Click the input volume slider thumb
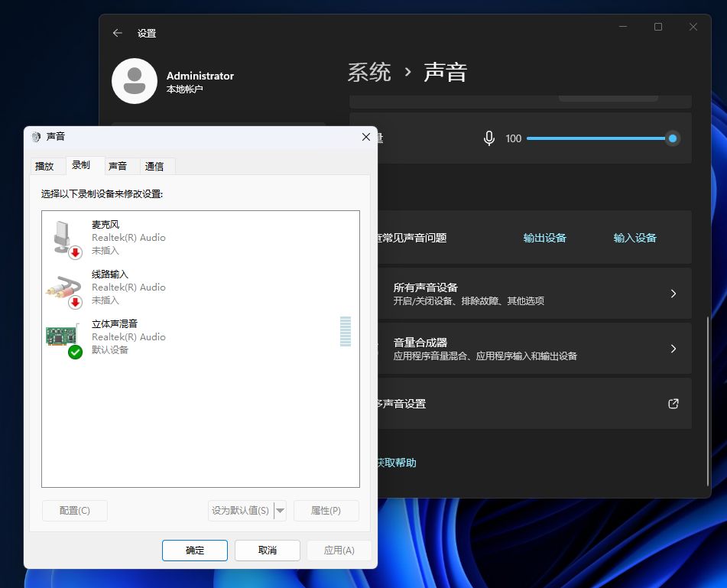 tap(672, 138)
